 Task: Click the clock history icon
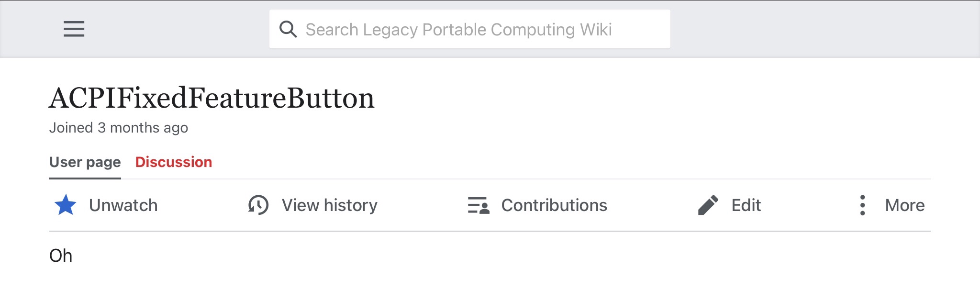click(258, 205)
